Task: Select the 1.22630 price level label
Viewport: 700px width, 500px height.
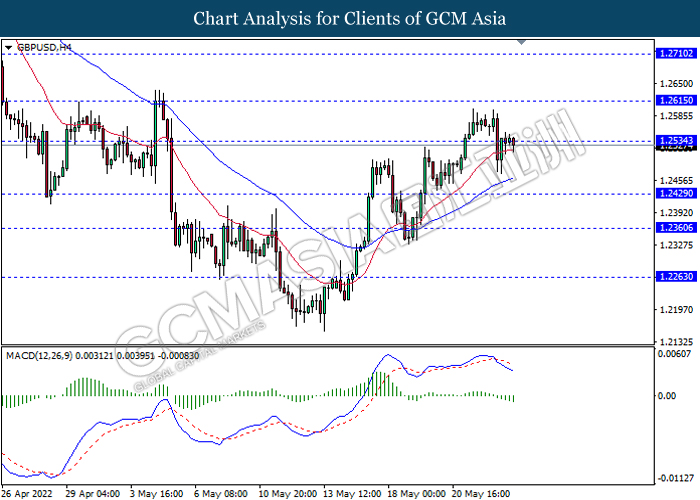Action: pyautogui.click(x=676, y=277)
